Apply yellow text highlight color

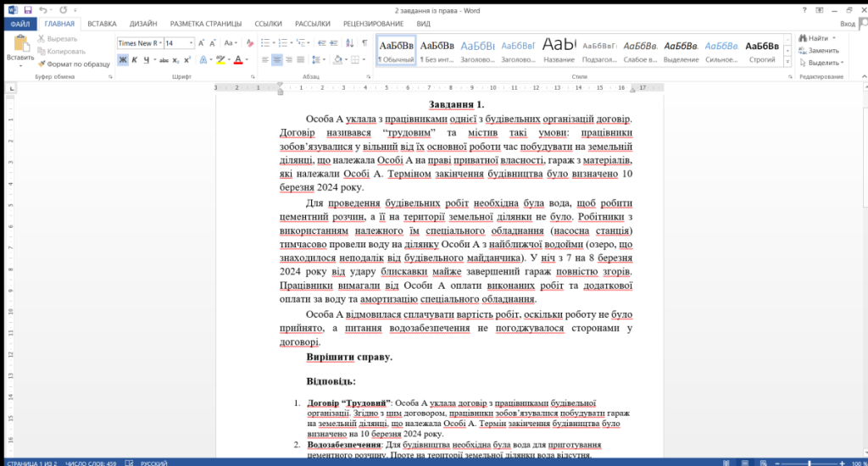pos(221,60)
